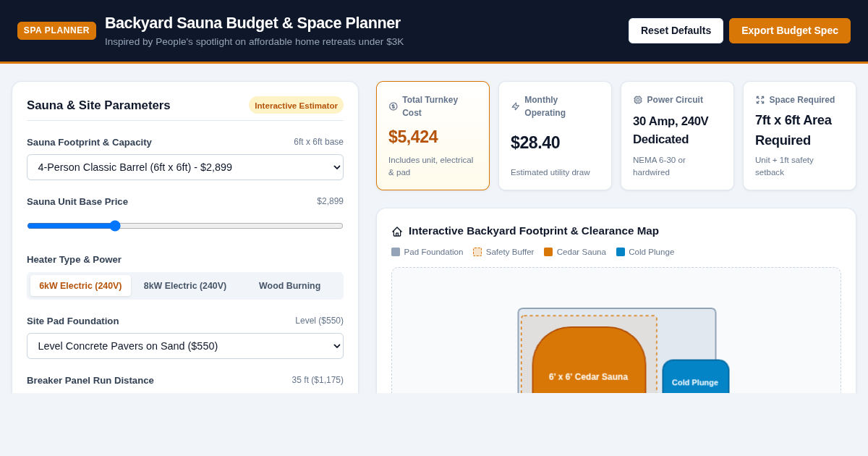This screenshot has height=456, width=868.
Task: Click the lightning icon on Monthly Operating
Action: coord(516,106)
